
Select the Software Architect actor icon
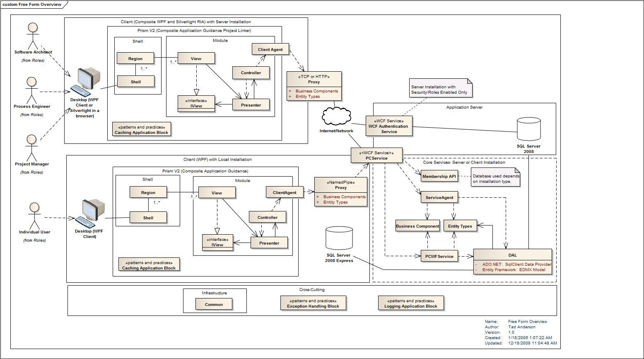pos(32,36)
